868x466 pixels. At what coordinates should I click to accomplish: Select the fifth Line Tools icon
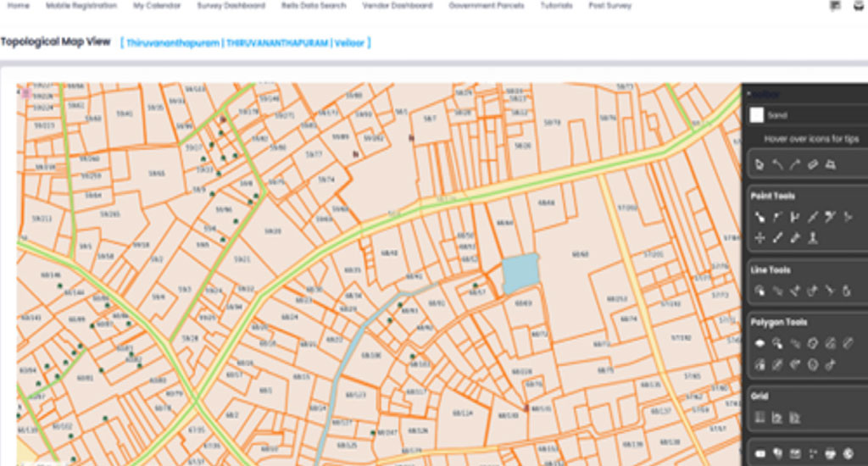click(x=830, y=291)
